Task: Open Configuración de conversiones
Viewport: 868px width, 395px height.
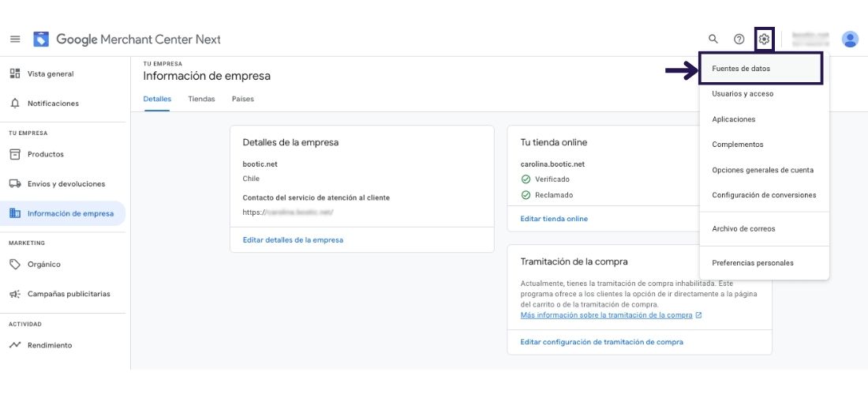Action: (x=765, y=195)
